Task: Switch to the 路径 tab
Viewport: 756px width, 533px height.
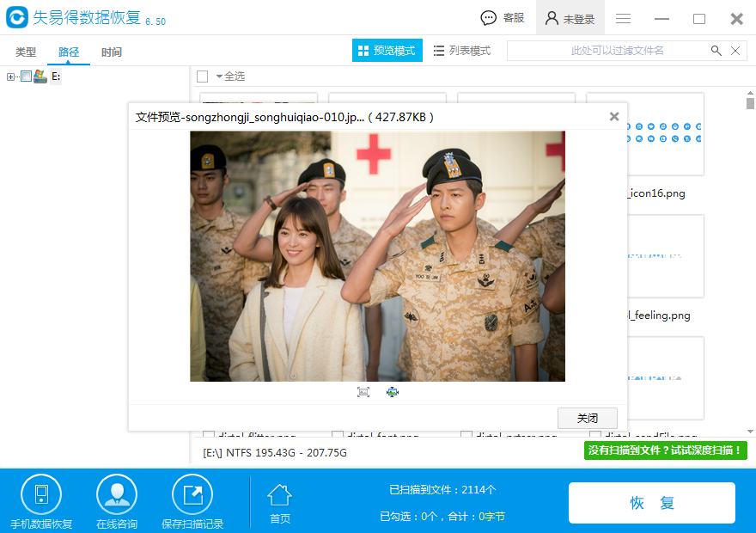Action: pyautogui.click(x=69, y=52)
